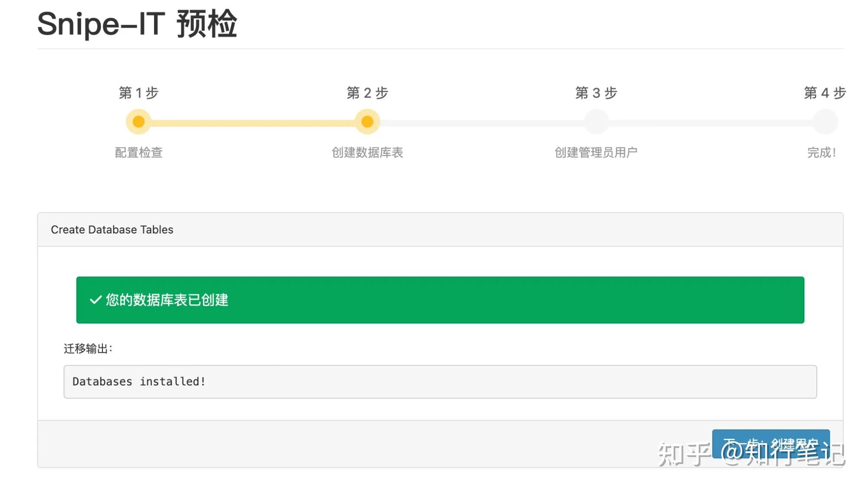Click the 'Create Database Tables' panel header
868x490 pixels.
440,230
